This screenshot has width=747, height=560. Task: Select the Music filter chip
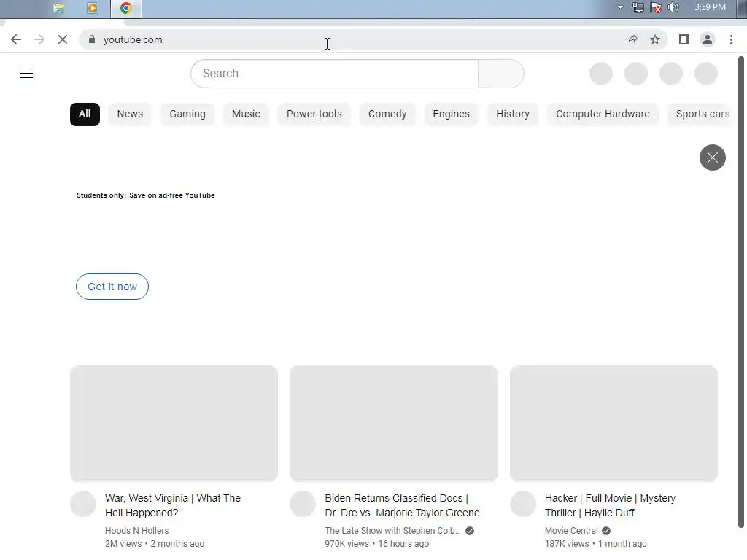[246, 114]
